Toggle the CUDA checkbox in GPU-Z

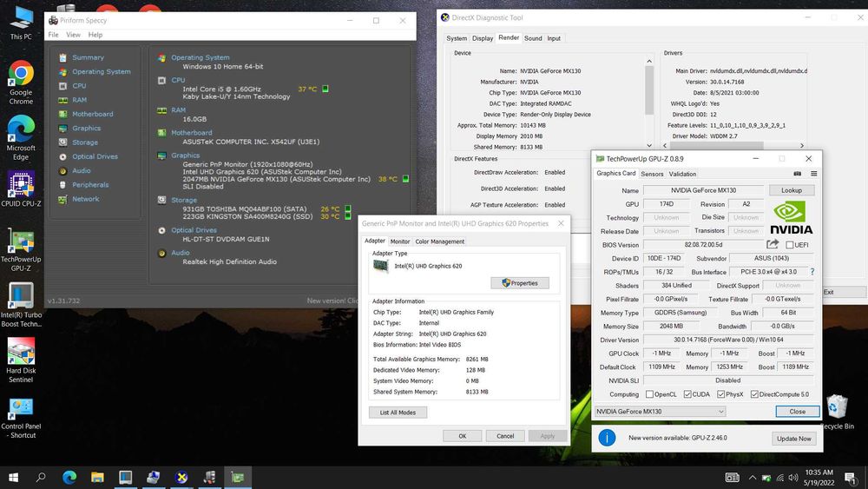pyautogui.click(x=687, y=394)
